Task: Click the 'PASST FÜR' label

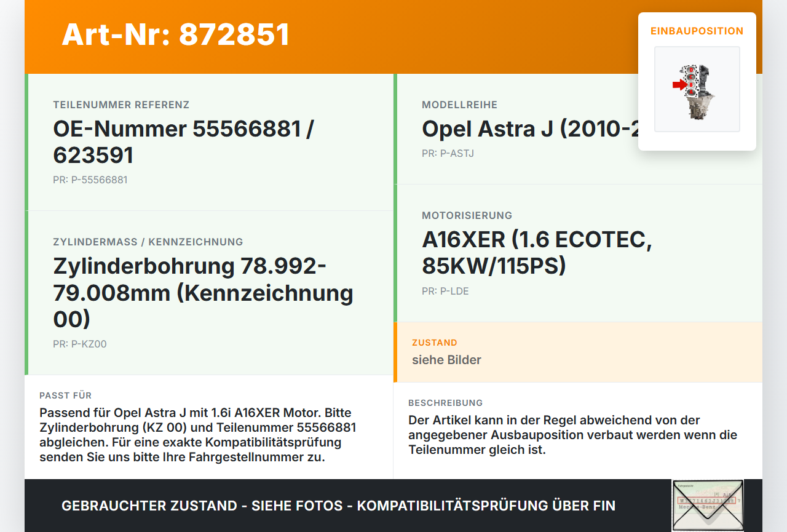Action: coord(66,395)
